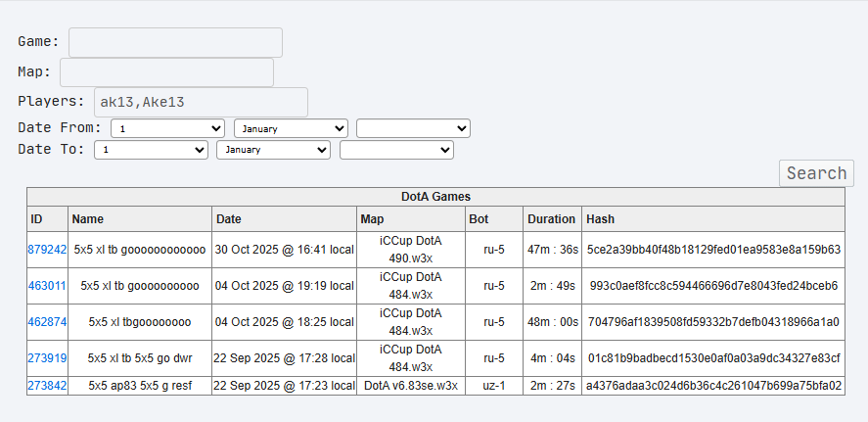Open the Date From month dropdown
Screen dimensions: 868x422
pos(291,128)
